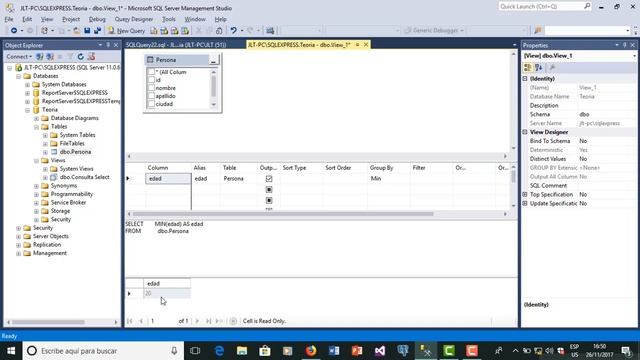The width and height of the screenshot is (640, 360).
Task: Check the nombre column checkbox
Action: point(151,88)
